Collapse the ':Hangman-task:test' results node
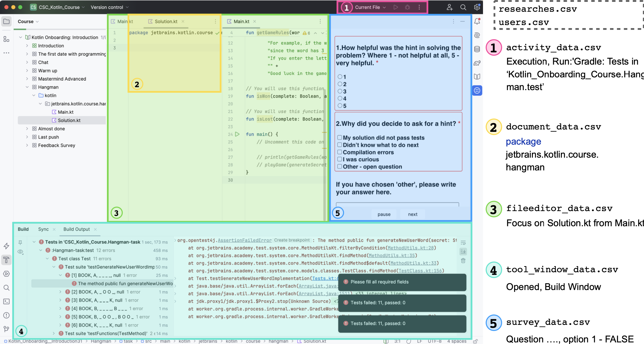This screenshot has height=344, width=644. pyautogui.click(x=41, y=250)
